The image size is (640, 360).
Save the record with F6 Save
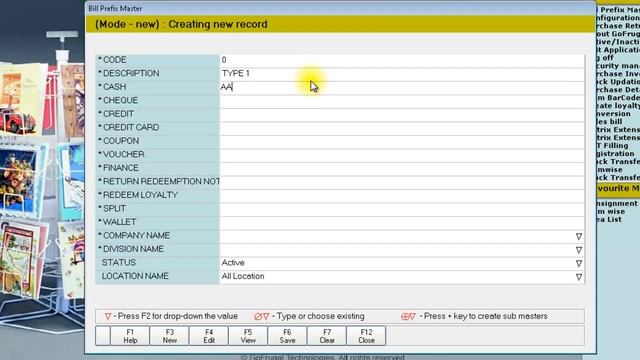tap(287, 336)
